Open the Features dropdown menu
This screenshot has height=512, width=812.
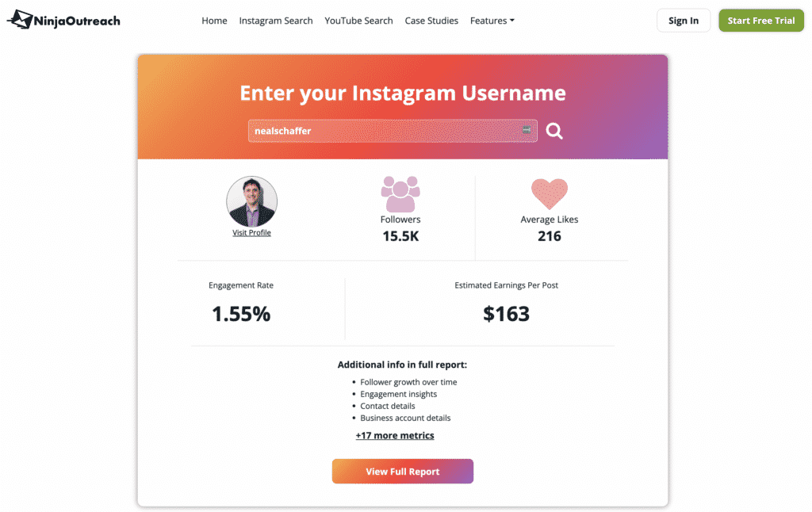coord(492,21)
